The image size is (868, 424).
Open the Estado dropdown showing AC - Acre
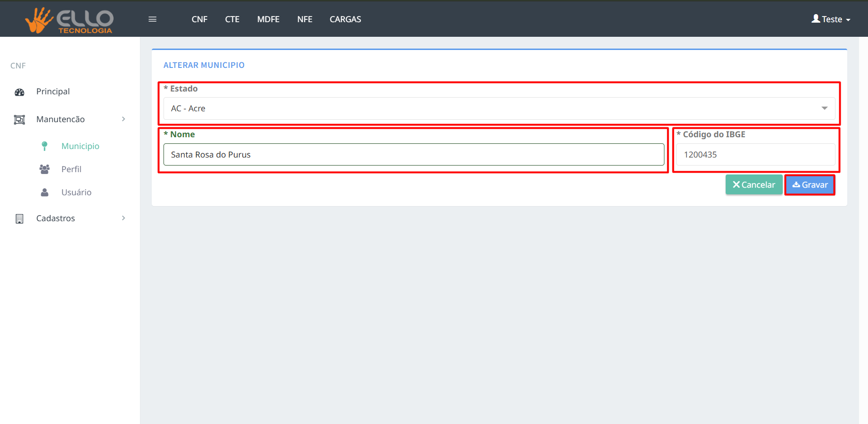499,108
